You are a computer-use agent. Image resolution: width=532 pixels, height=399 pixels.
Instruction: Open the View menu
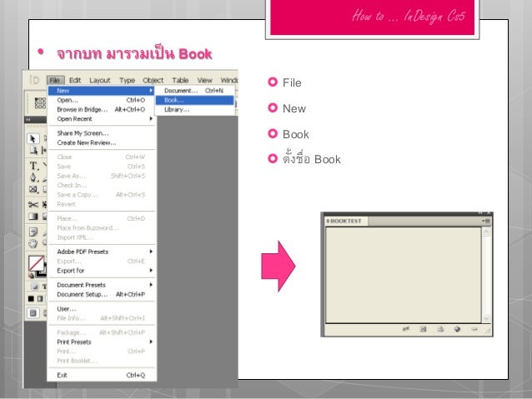click(x=204, y=80)
